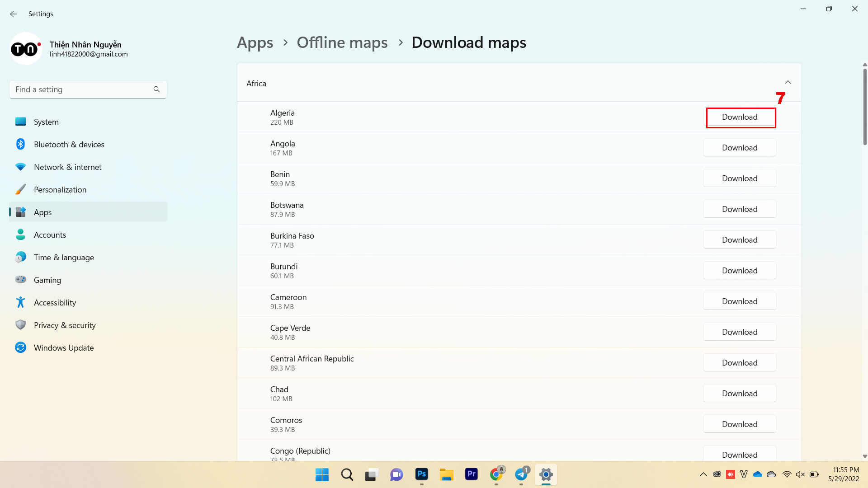Open Windows Update settings
The height and width of the screenshot is (488, 868).
point(64,347)
